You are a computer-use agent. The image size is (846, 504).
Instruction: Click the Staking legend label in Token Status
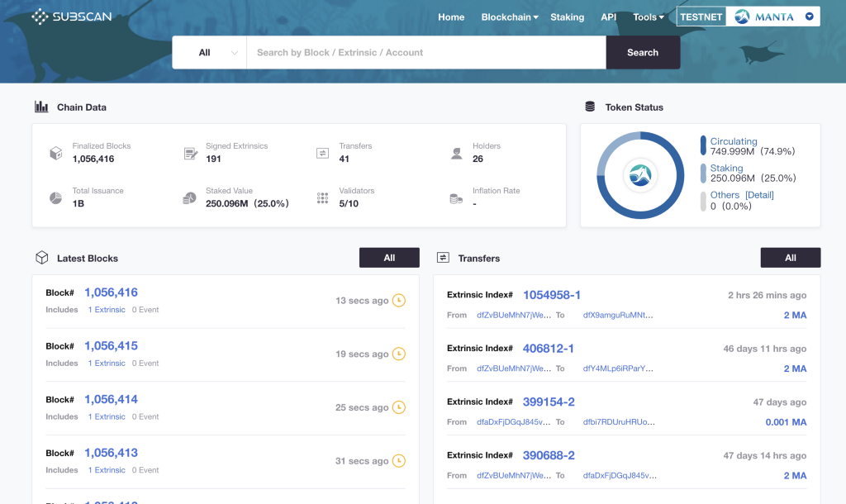pos(726,168)
